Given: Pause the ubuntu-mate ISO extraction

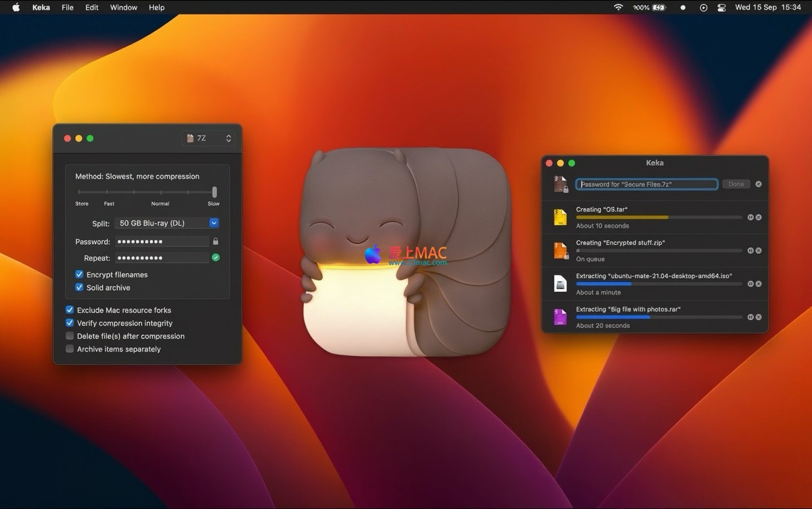Looking at the screenshot, I should click(750, 283).
